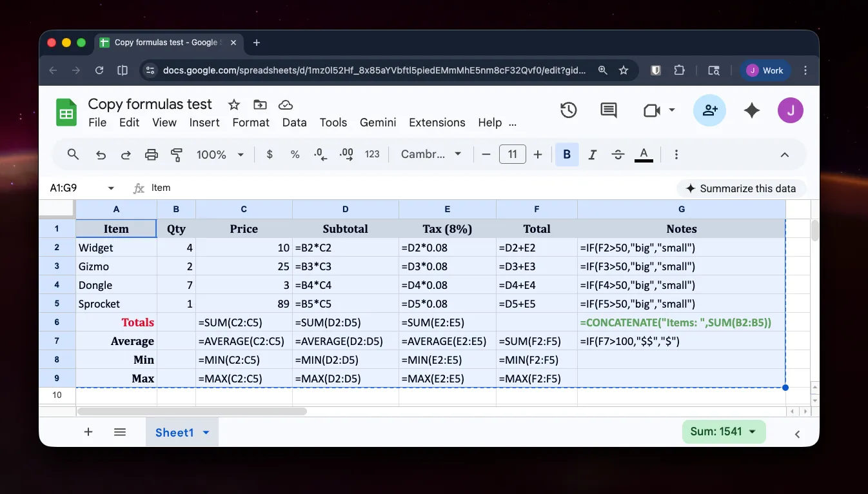This screenshot has height=494, width=868.
Task: Toggle italic formatting
Action: click(592, 155)
